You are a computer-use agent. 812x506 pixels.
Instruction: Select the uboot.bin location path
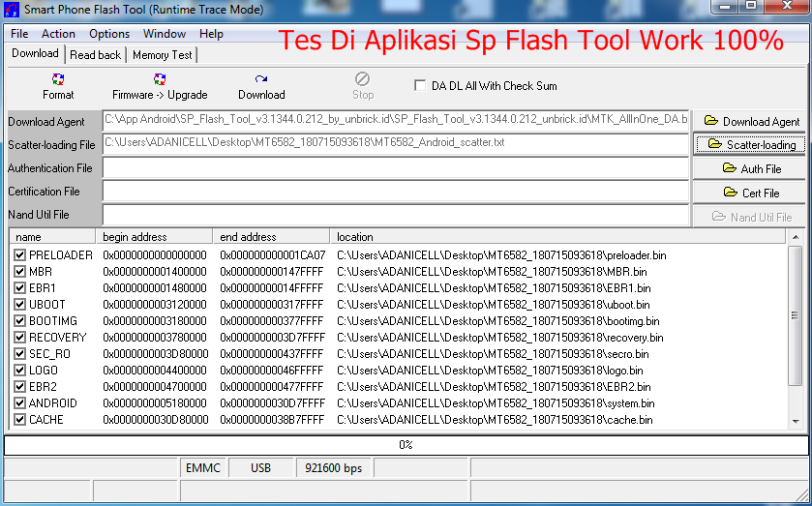(493, 305)
